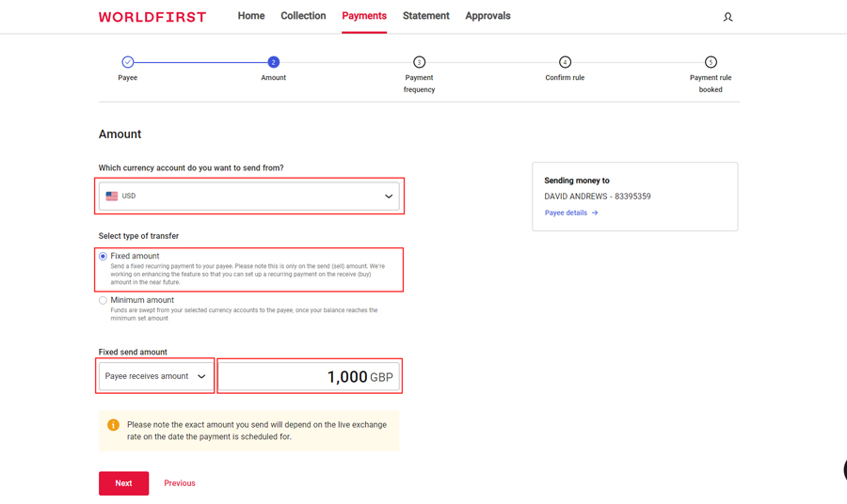Open the Approvals tab

click(487, 16)
